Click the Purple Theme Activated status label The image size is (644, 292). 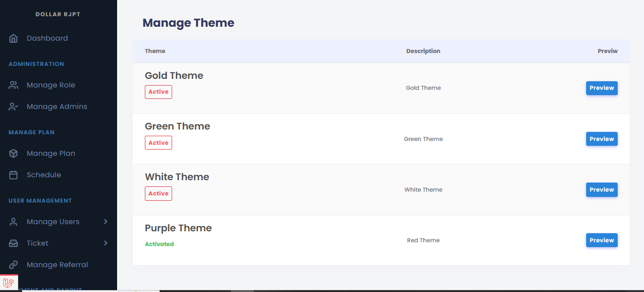click(x=159, y=244)
